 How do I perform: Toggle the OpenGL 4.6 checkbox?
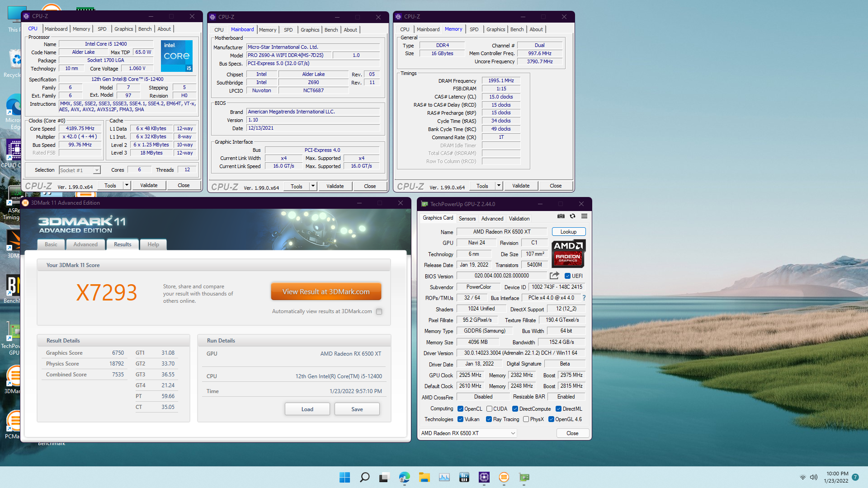click(551, 419)
